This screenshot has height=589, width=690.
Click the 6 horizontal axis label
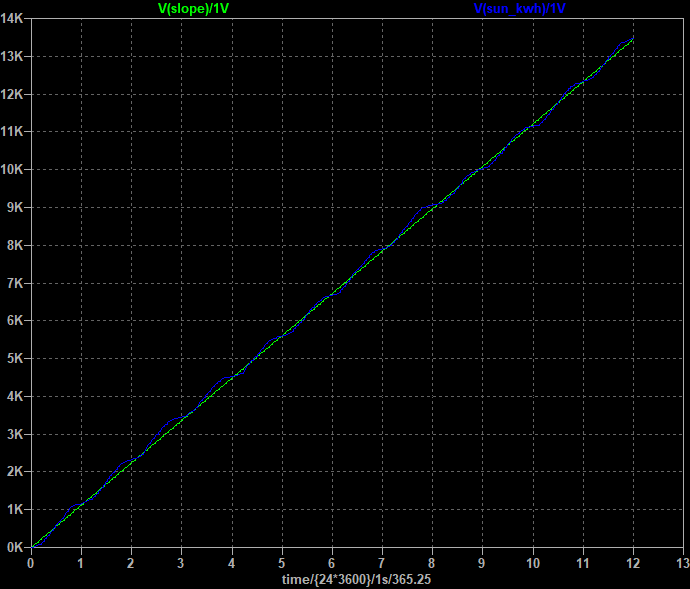pyautogui.click(x=332, y=563)
